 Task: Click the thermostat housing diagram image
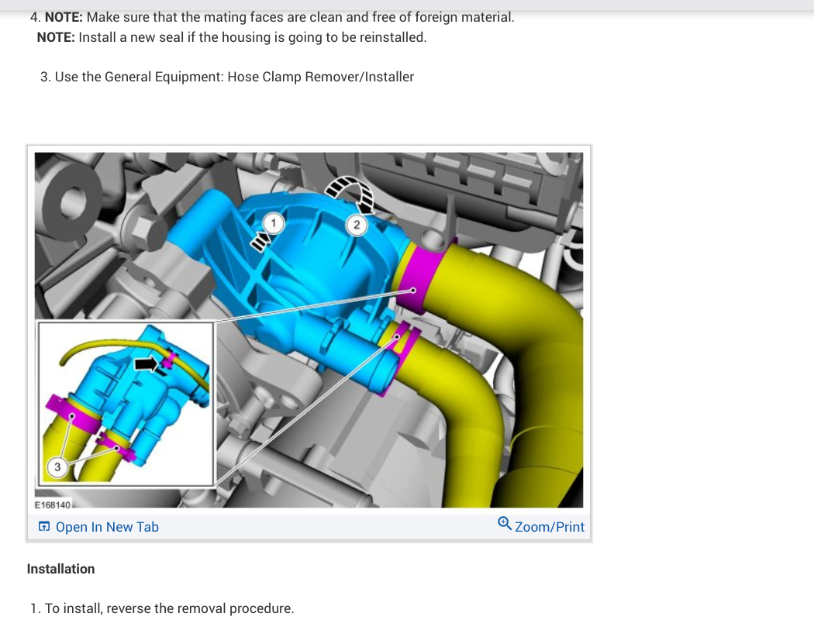[309, 330]
